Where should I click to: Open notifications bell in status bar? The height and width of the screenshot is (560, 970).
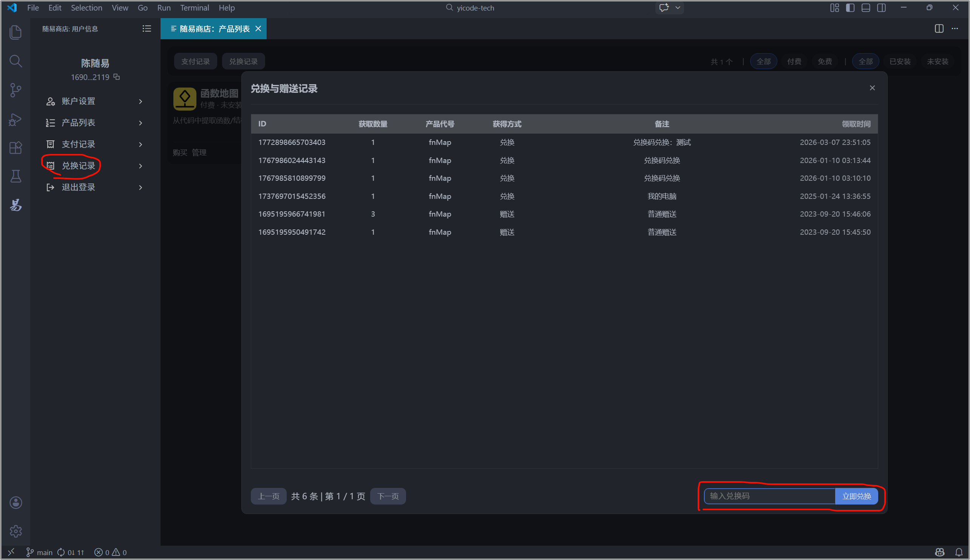coord(959,552)
